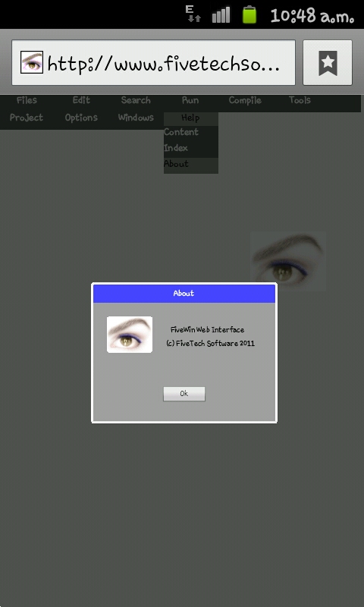Screen dimensions: 364x607
Task: Open the Tools menu
Action: pos(300,101)
